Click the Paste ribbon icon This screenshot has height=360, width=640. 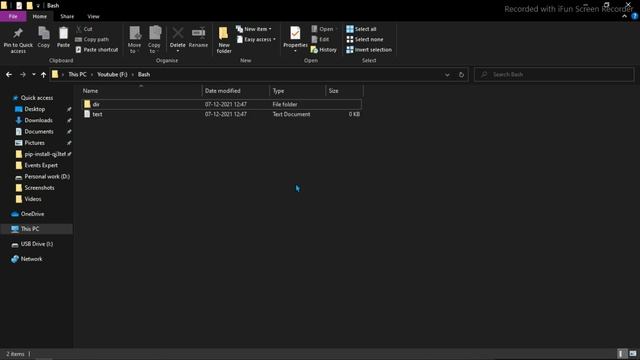click(x=63, y=37)
